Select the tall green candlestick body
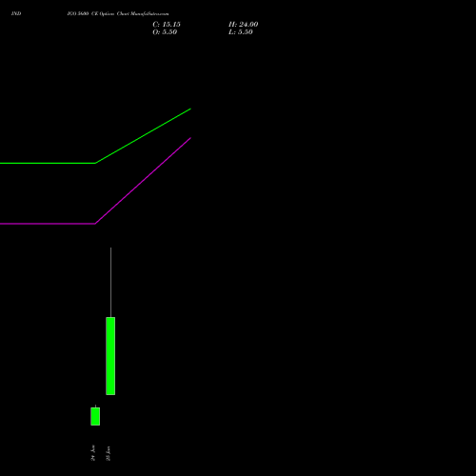The image size is (476, 476). (110, 356)
